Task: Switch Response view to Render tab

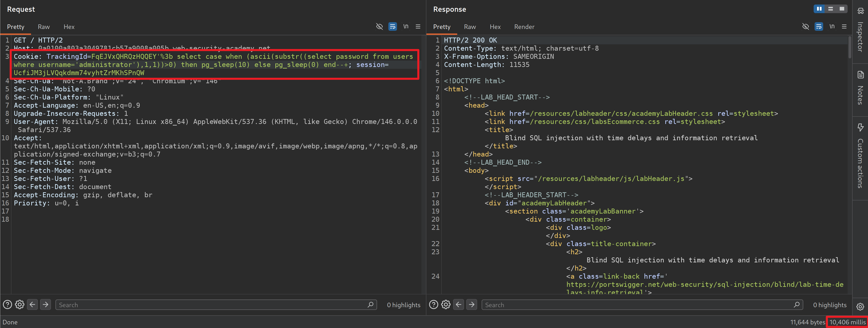Action: tap(524, 27)
